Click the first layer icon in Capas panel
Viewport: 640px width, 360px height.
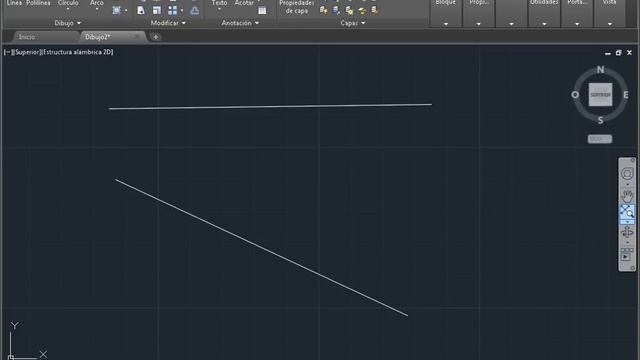coord(323,10)
